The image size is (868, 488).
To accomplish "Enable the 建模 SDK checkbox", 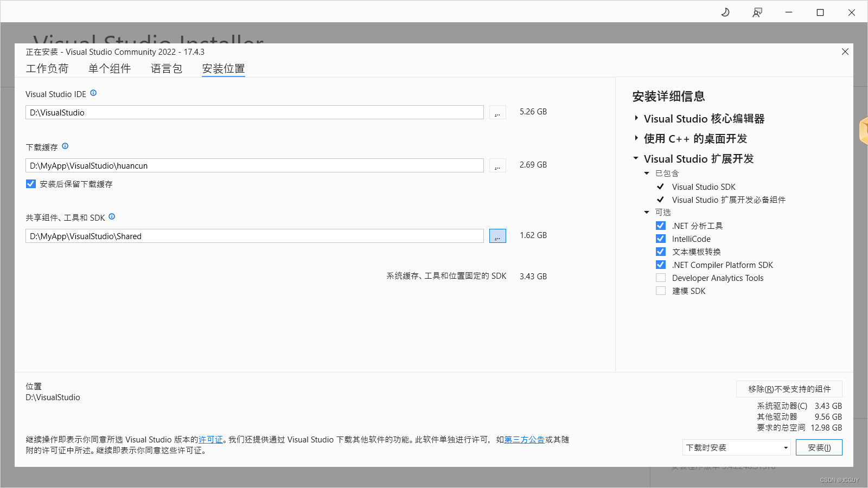I will point(661,291).
